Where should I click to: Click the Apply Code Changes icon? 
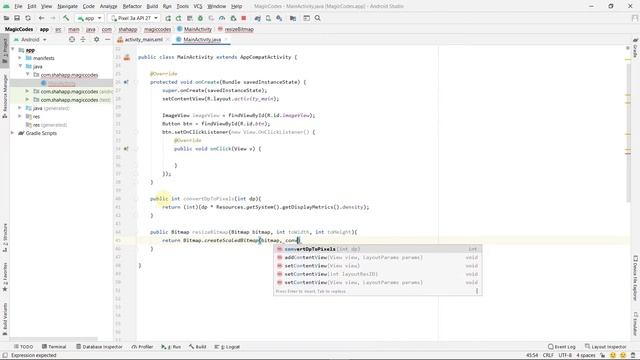(x=190, y=18)
